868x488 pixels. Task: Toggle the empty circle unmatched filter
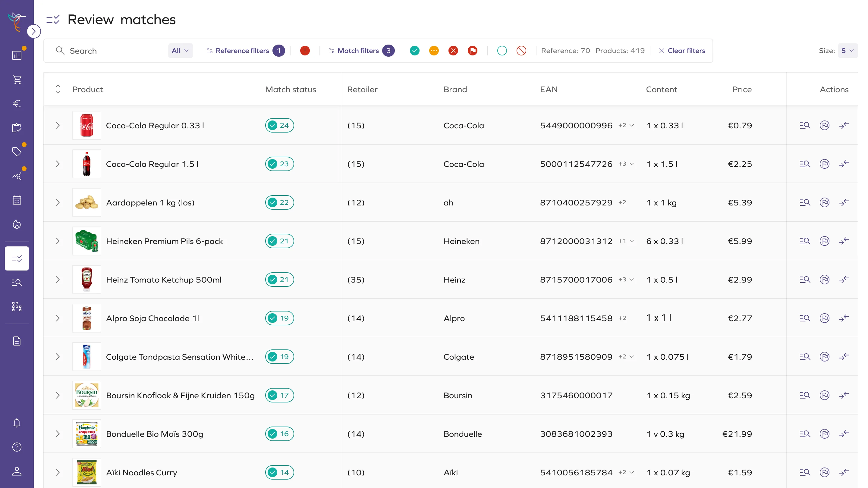(502, 51)
